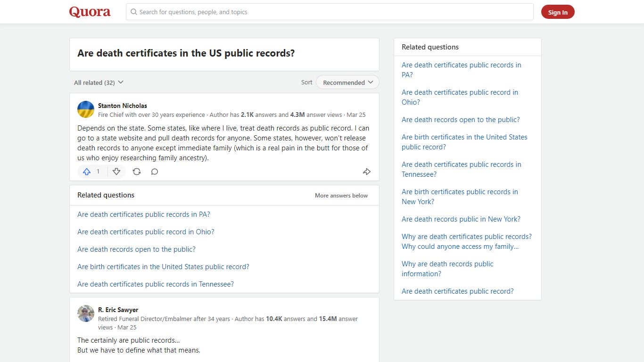644x362 pixels.
Task: Open 'Why are death records public information?' link
Action: 447,269
